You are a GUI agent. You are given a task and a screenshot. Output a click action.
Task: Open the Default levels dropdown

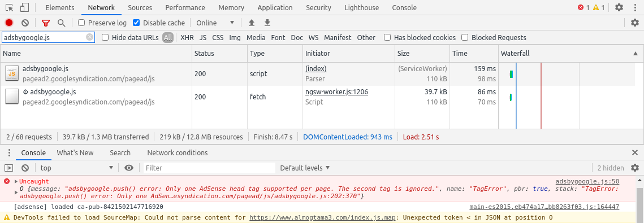(304, 168)
